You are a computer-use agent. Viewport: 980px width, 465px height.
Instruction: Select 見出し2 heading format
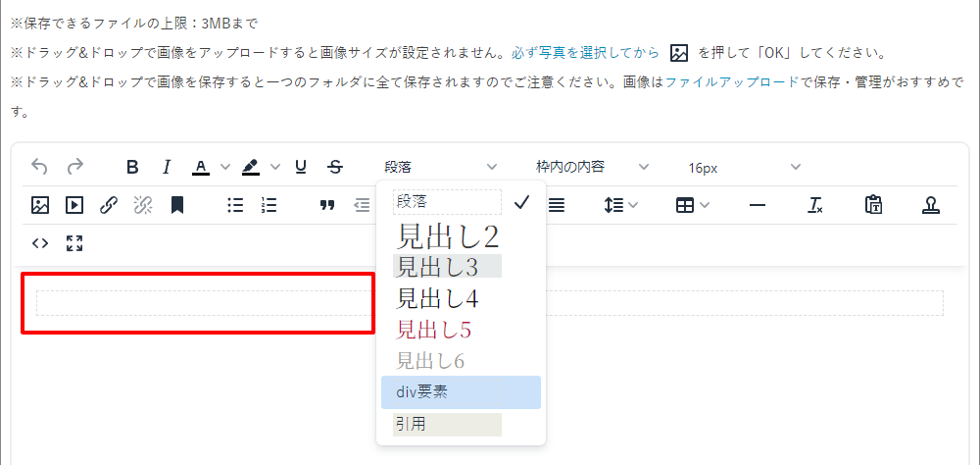(x=461, y=236)
